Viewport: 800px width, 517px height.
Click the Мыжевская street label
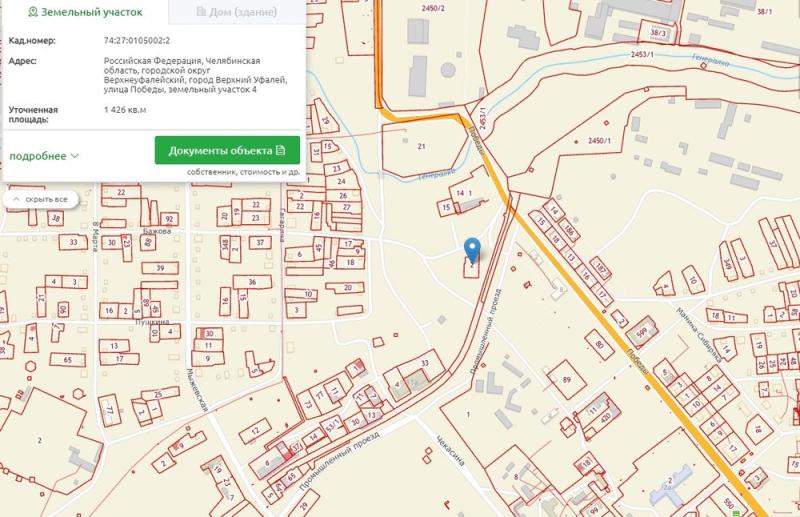[x=197, y=389]
